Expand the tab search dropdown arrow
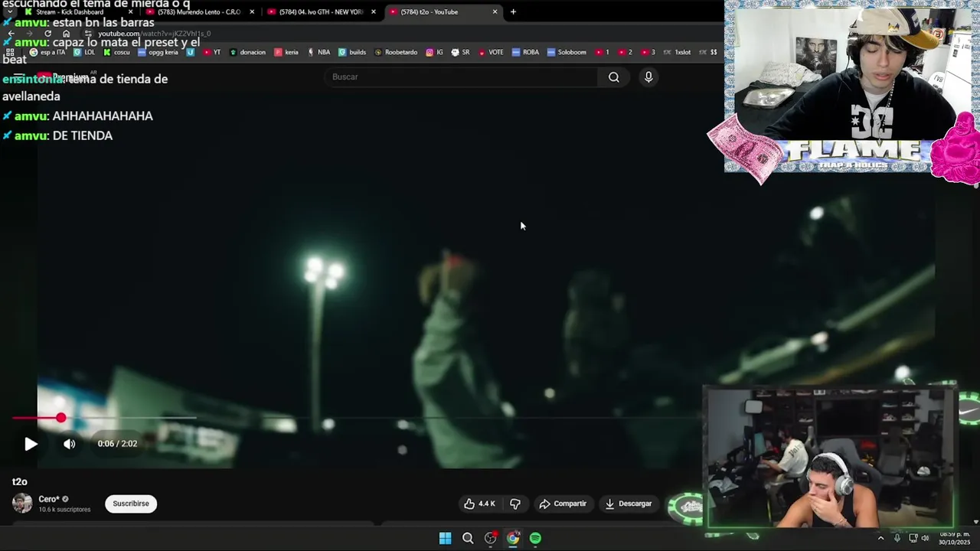 click(x=9, y=11)
